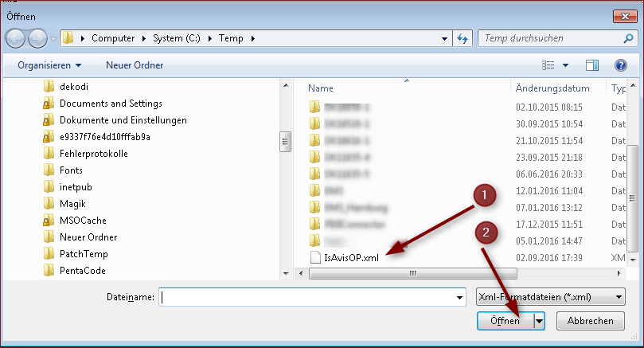Open the Organisieren menu
Screen dimensions: 644x348
click(x=49, y=65)
